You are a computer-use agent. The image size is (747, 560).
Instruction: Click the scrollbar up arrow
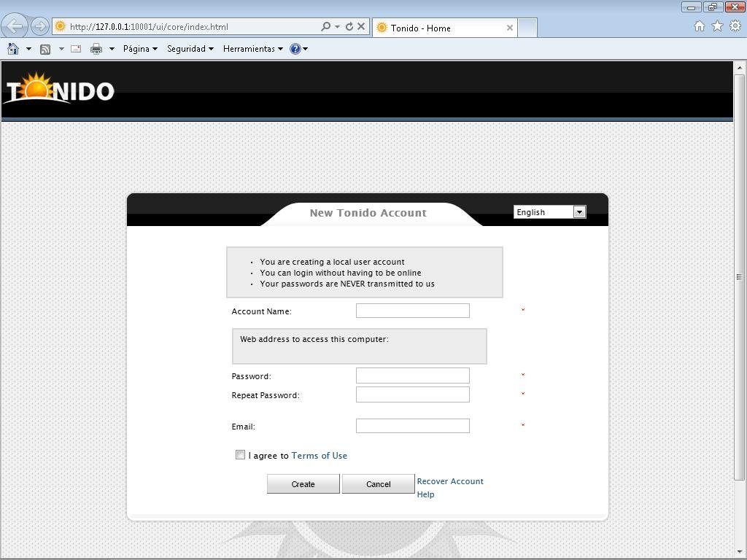[x=740, y=68]
